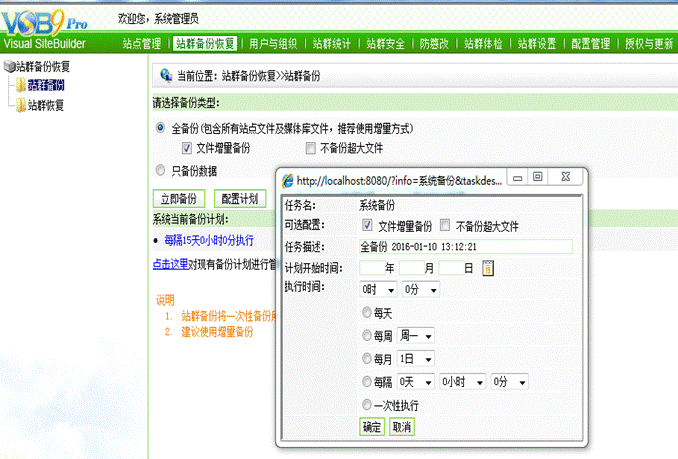Select 一次性执行 radio
Screen dimensions: 678x459
point(367,405)
